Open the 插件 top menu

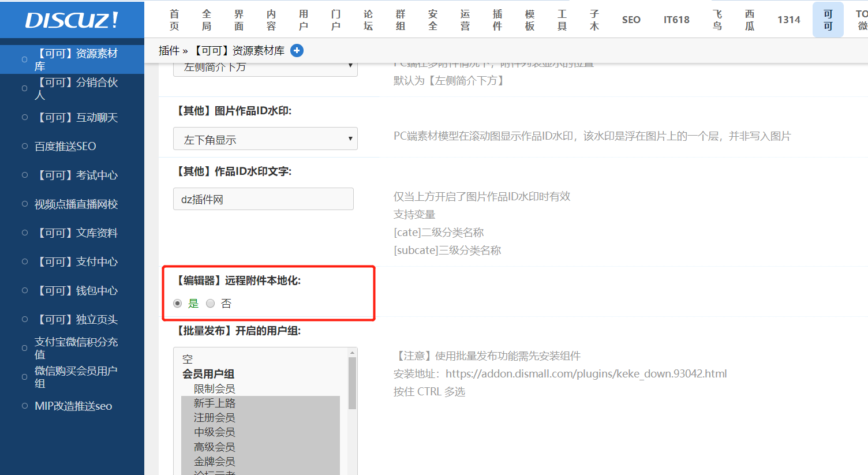pyautogui.click(x=497, y=20)
